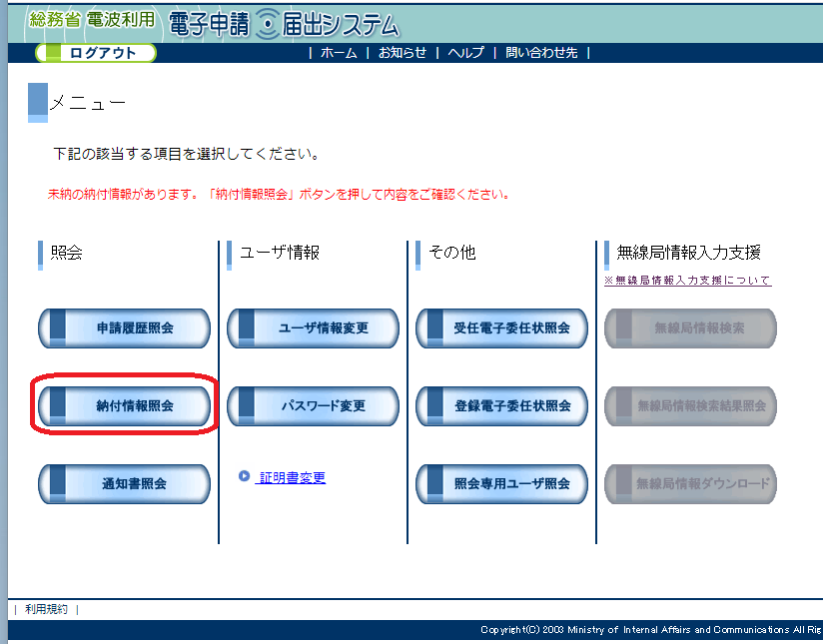
Task: Open the ヘルプ menu item
Action: (x=466, y=53)
